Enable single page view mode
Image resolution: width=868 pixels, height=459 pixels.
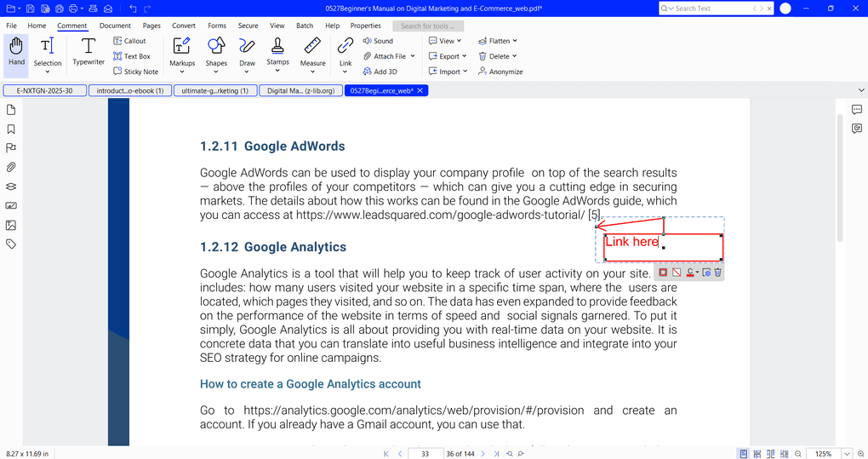744,453
